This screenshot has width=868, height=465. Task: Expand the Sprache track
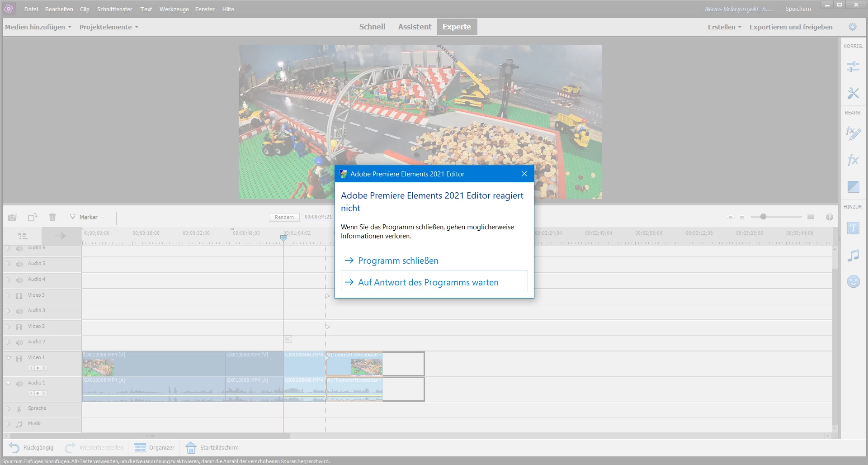click(x=8, y=408)
